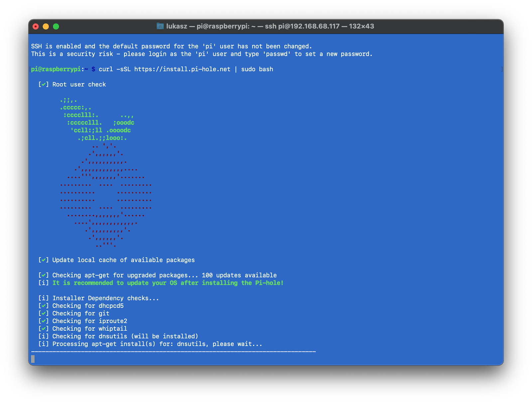This screenshot has width=532, height=403.
Task: Click 'Checking for iproute2' line
Action: 83,321
